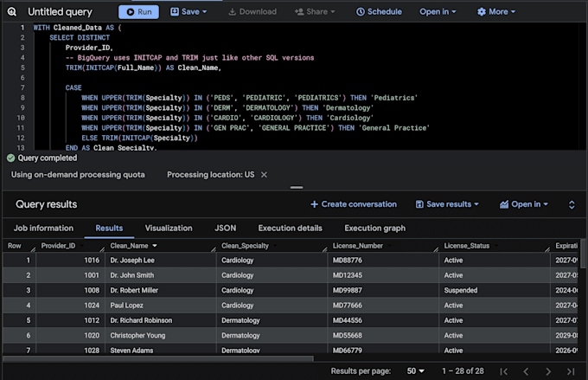This screenshot has height=380, width=588.
Task: Jump to the last results page
Action: coord(571,371)
